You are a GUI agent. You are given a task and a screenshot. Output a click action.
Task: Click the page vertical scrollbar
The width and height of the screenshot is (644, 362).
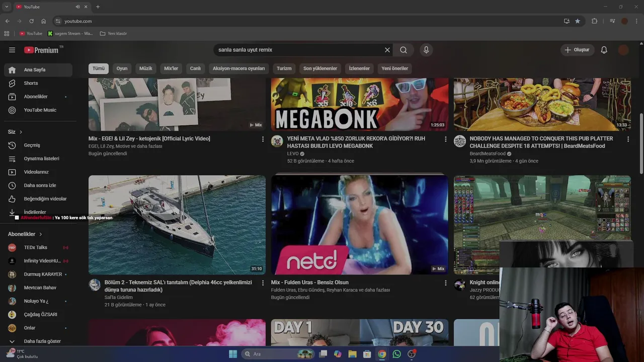tap(641, 143)
